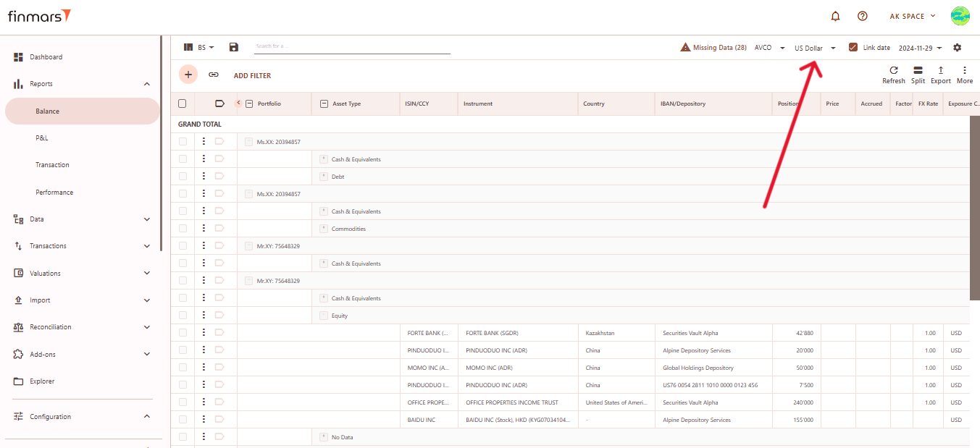
Task: Click the ADD FILTER button
Action: tap(252, 75)
